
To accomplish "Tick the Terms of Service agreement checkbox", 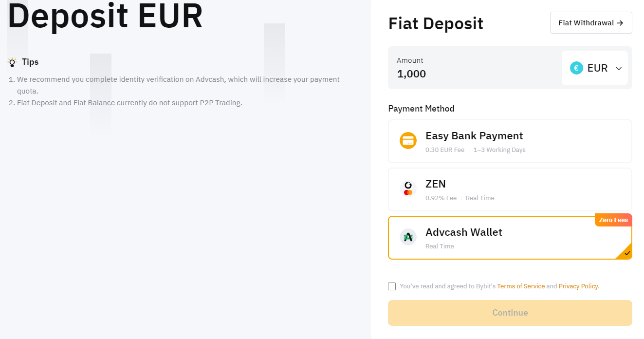I will 392,286.
